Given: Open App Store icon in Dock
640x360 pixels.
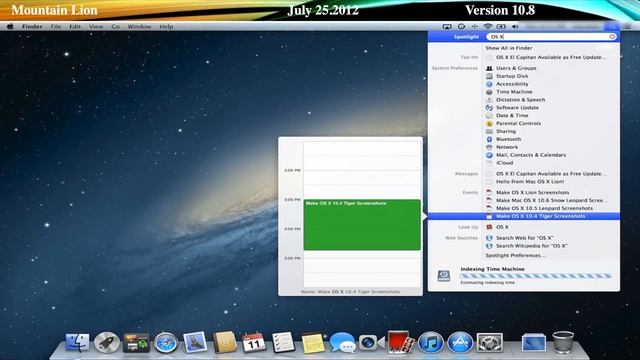Looking at the screenshot, I should point(460,342).
